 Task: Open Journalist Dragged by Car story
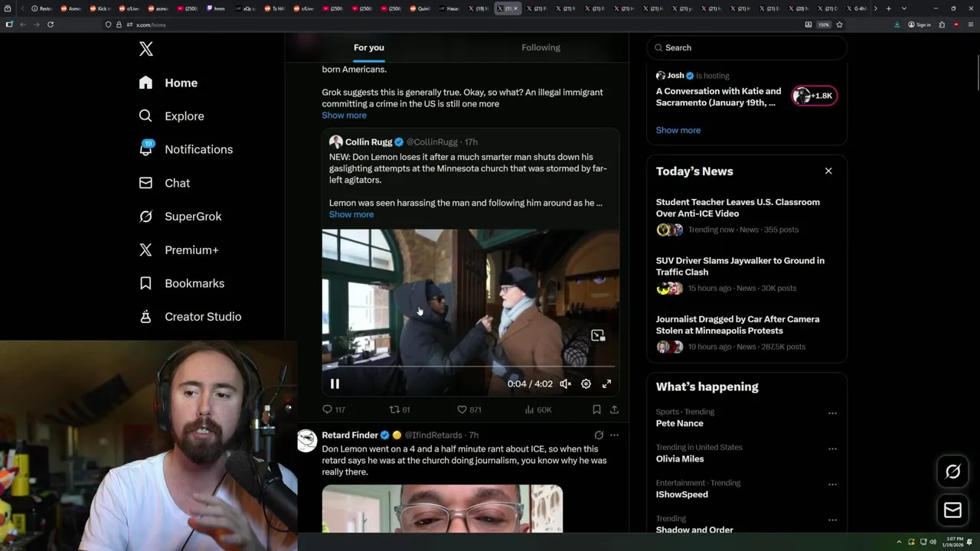click(x=737, y=325)
